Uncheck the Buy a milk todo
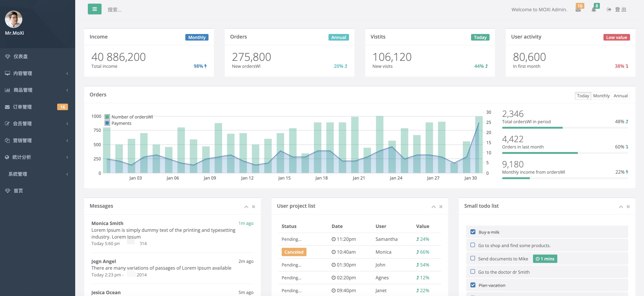The image size is (644, 296). point(473,232)
